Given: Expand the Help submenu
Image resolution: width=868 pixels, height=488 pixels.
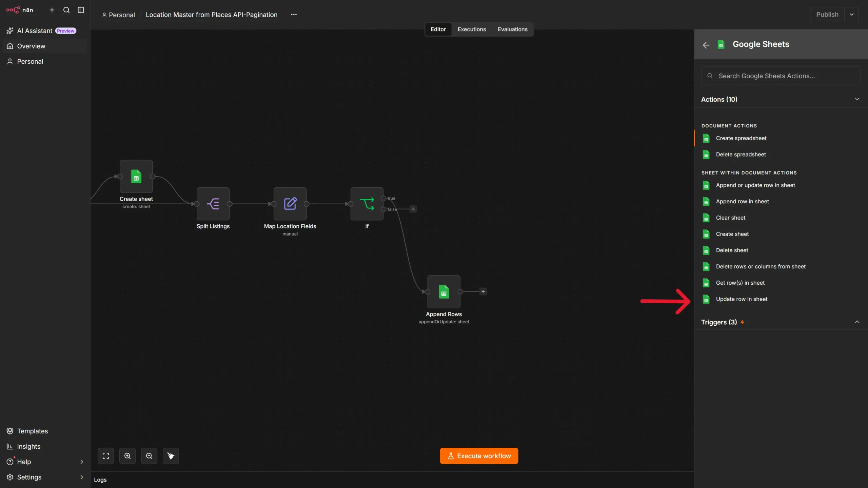Looking at the screenshot, I should pyautogui.click(x=45, y=462).
